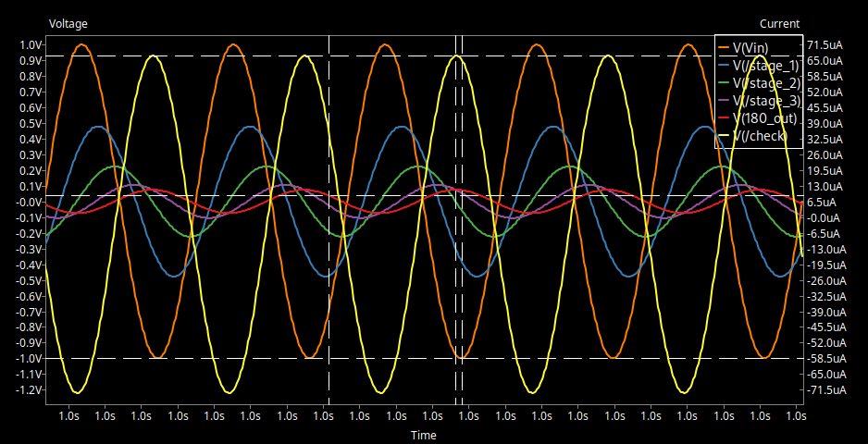The height and width of the screenshot is (444, 868).
Task: Click 71.5uA tick on current axis
Action: point(825,44)
